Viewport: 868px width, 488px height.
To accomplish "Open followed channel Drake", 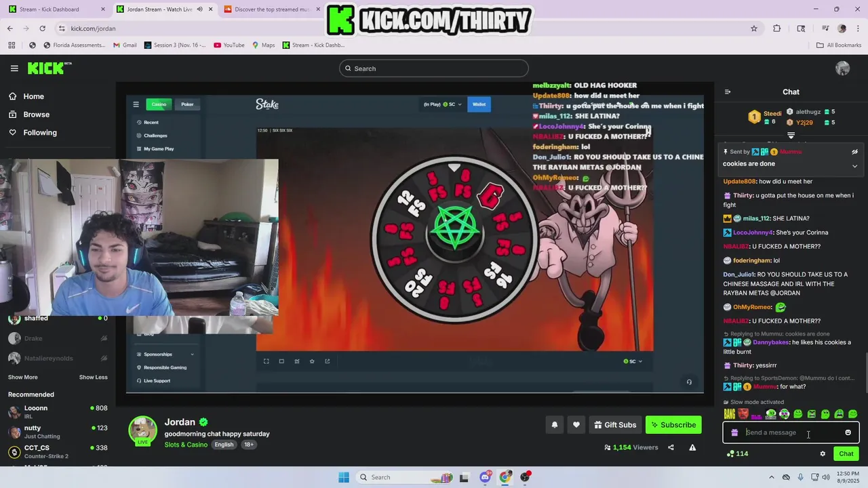I will pyautogui.click(x=58, y=338).
